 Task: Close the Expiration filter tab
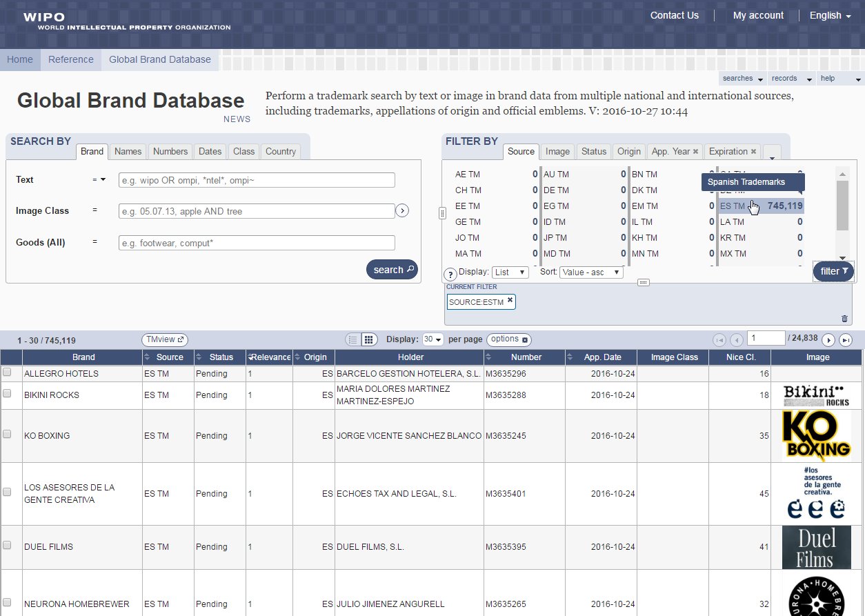point(753,152)
